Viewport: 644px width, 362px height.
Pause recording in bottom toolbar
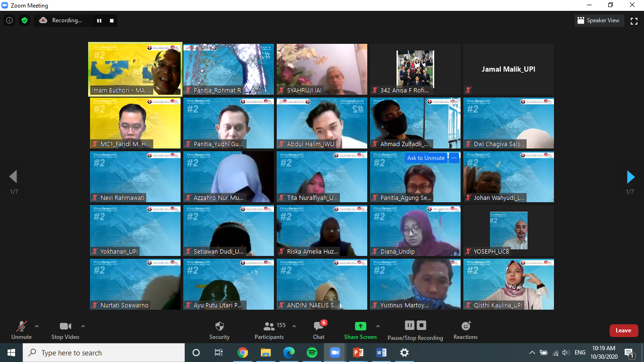click(x=409, y=325)
